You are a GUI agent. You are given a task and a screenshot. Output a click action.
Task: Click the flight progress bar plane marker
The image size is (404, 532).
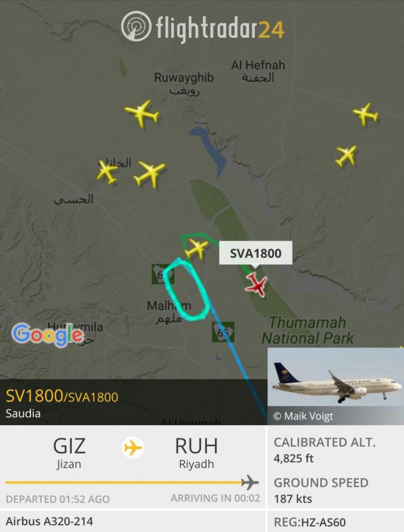coord(250,482)
